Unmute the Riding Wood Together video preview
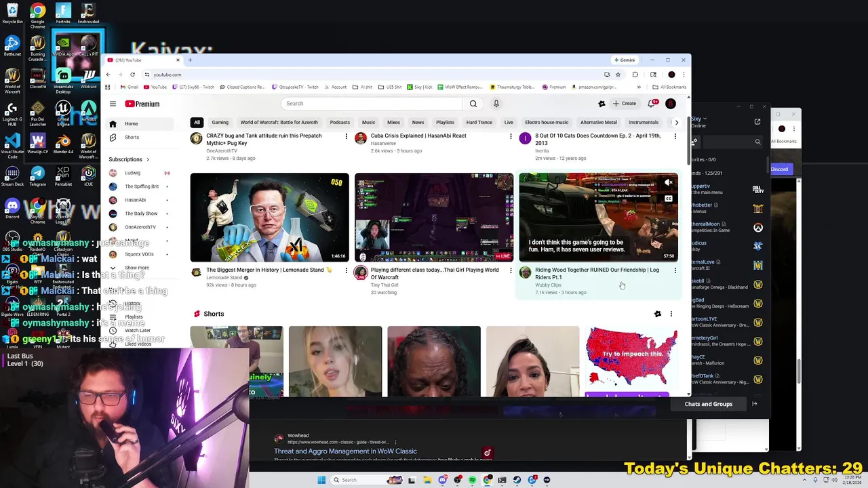 [668, 182]
